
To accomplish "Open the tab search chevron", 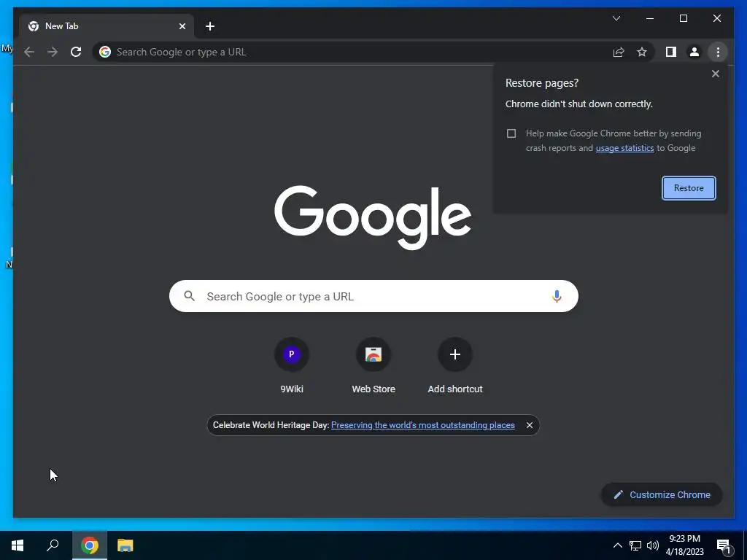I will (616, 18).
